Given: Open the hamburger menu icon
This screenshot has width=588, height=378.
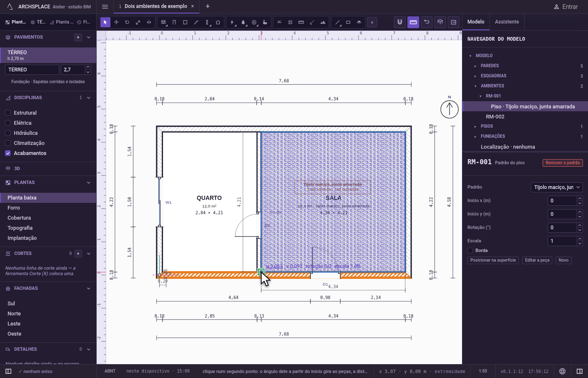Looking at the screenshot, I should tap(105, 7).
